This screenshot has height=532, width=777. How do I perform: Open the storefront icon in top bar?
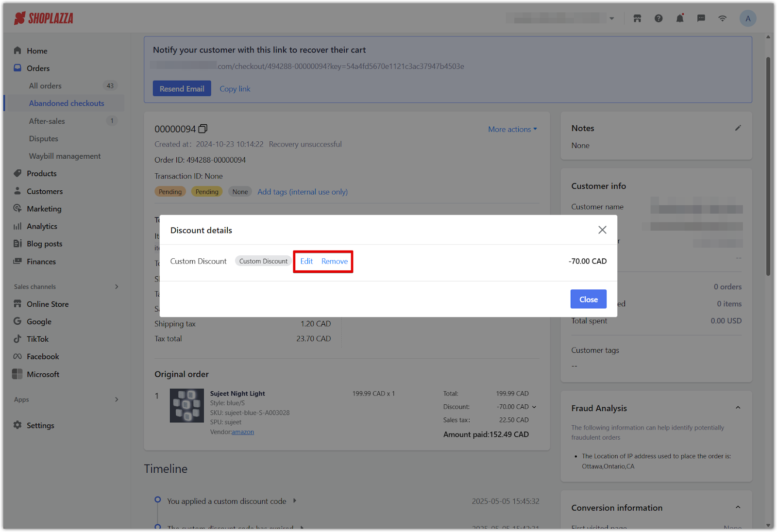click(637, 18)
